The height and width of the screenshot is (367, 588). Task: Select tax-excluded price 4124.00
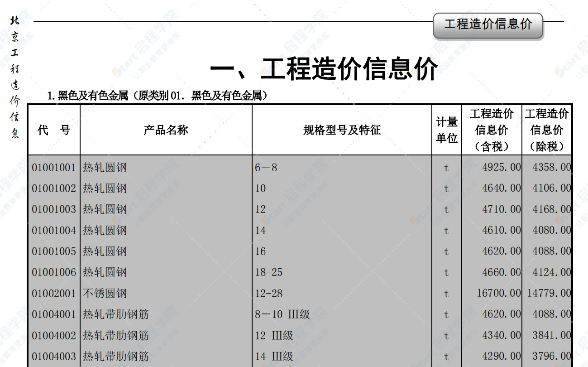pos(552,272)
